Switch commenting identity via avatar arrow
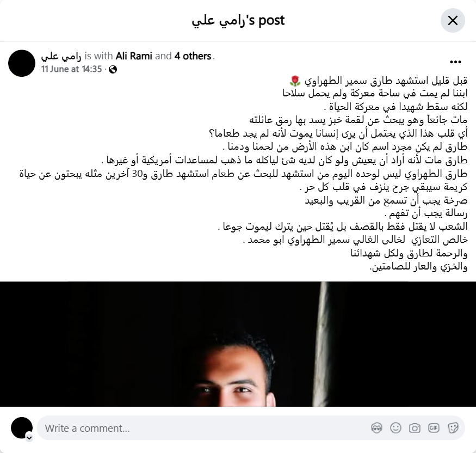476x453 pixels. 29,438
